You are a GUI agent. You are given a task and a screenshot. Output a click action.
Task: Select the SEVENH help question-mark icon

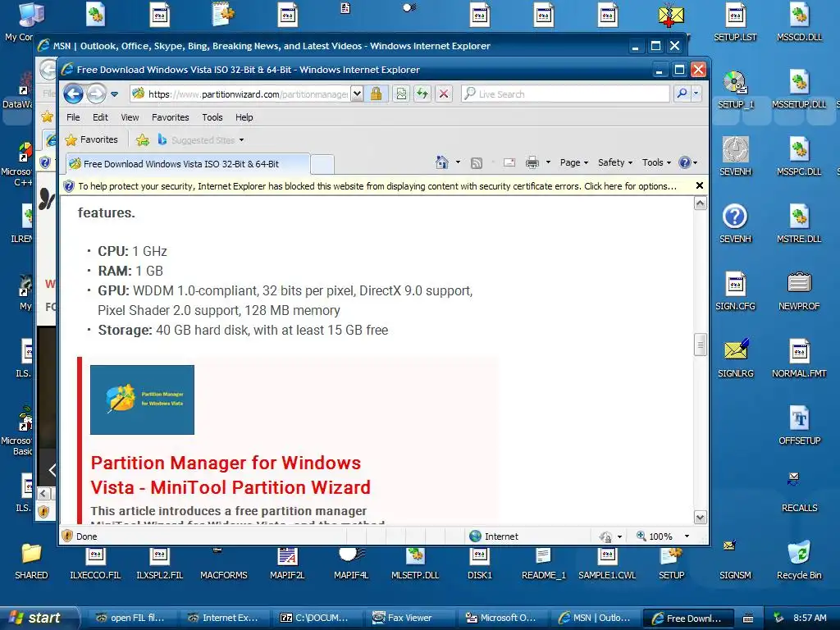pyautogui.click(x=736, y=224)
